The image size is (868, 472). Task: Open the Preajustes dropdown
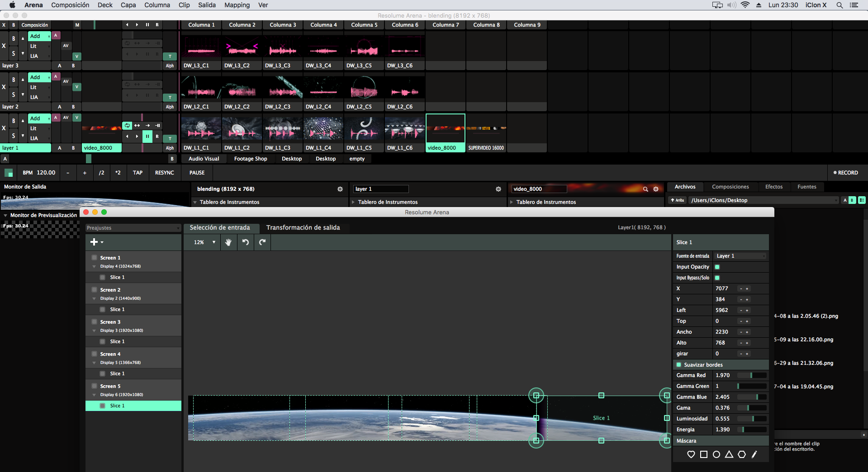coord(133,228)
